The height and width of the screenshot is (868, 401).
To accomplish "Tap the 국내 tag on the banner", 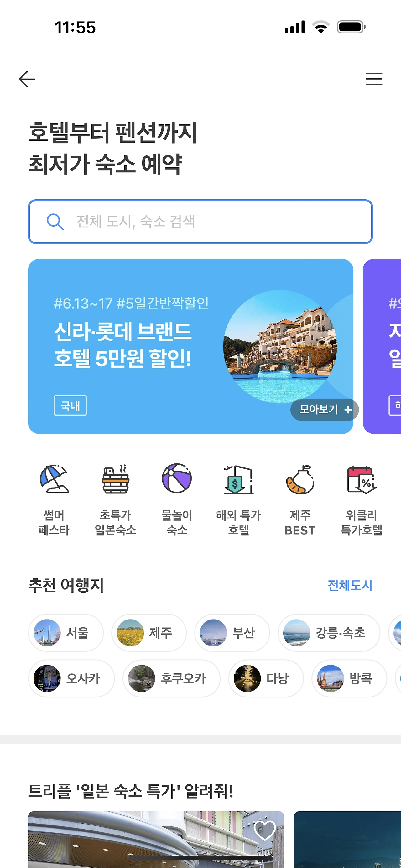I will click(x=70, y=405).
